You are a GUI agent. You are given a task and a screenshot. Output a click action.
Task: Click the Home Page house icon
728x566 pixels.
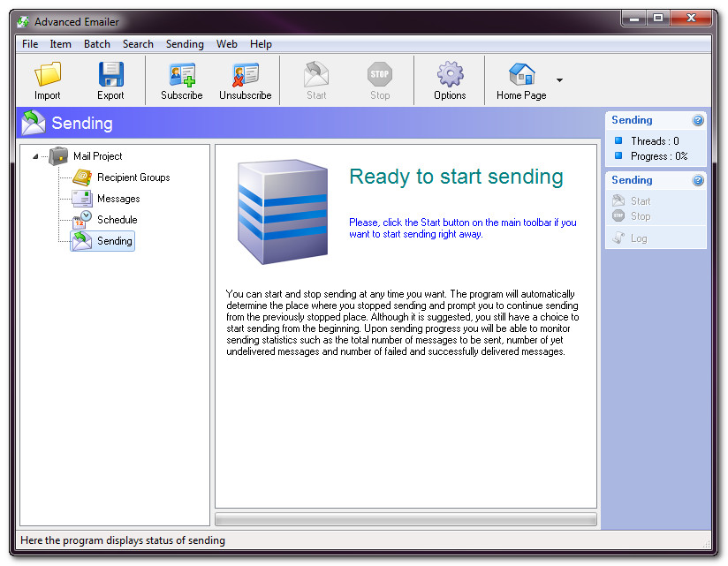[x=522, y=74]
